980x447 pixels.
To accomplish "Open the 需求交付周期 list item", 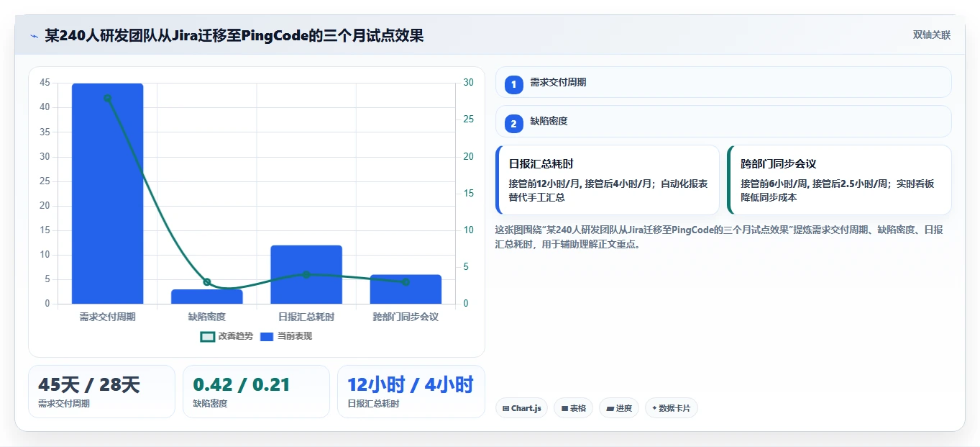I will [723, 82].
